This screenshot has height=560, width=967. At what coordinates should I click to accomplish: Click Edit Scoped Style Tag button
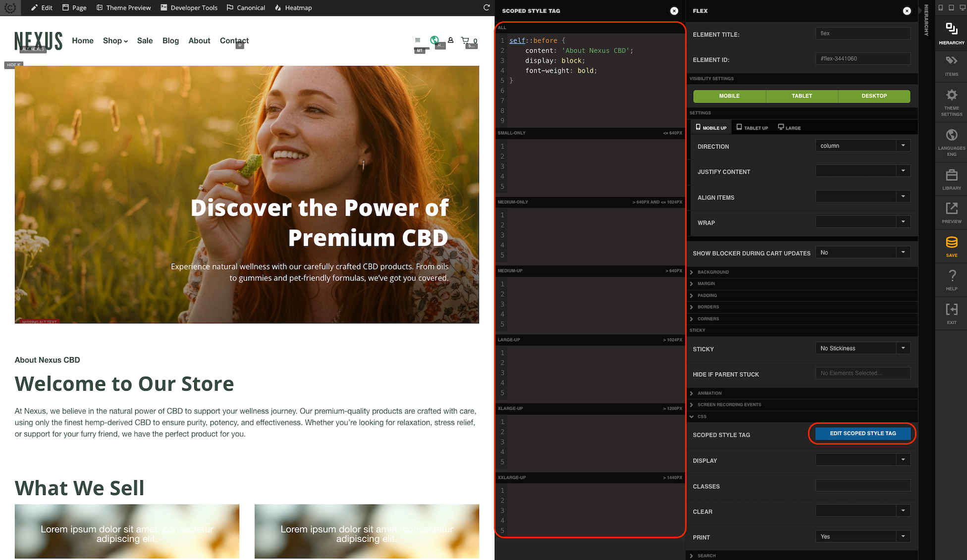pyautogui.click(x=862, y=433)
